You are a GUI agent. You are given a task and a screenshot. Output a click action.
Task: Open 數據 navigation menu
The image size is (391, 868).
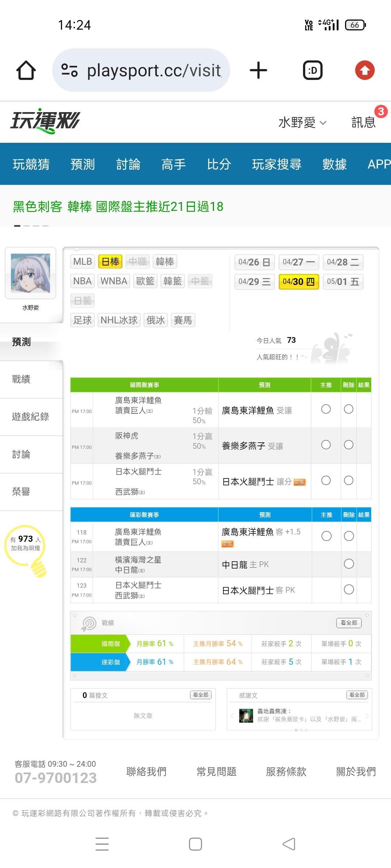click(x=335, y=164)
